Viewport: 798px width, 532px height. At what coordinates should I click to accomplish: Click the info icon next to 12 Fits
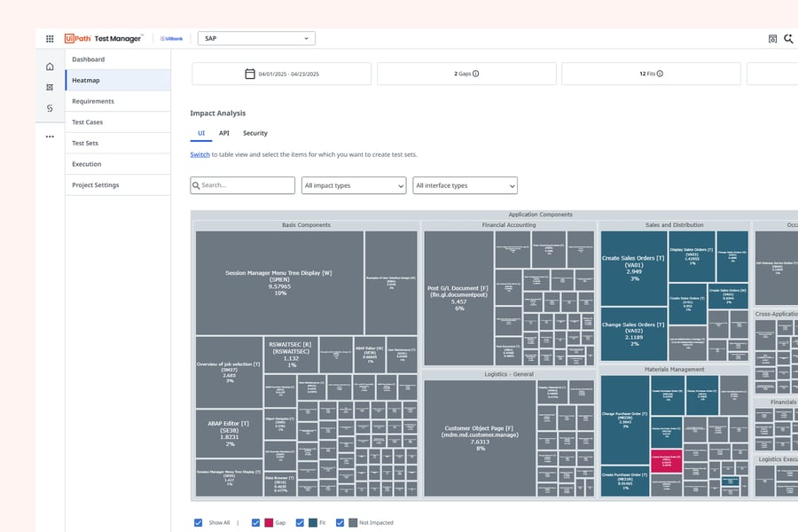coord(660,74)
